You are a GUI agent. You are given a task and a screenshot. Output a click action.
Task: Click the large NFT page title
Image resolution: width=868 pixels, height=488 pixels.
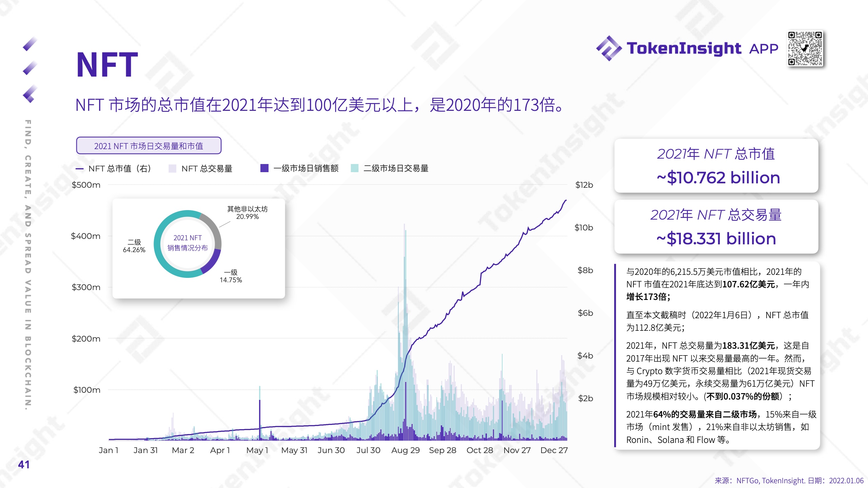click(107, 65)
